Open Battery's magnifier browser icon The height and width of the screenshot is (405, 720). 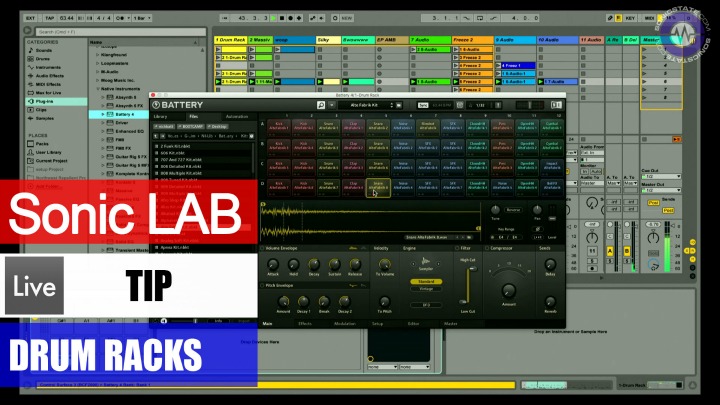click(321, 105)
